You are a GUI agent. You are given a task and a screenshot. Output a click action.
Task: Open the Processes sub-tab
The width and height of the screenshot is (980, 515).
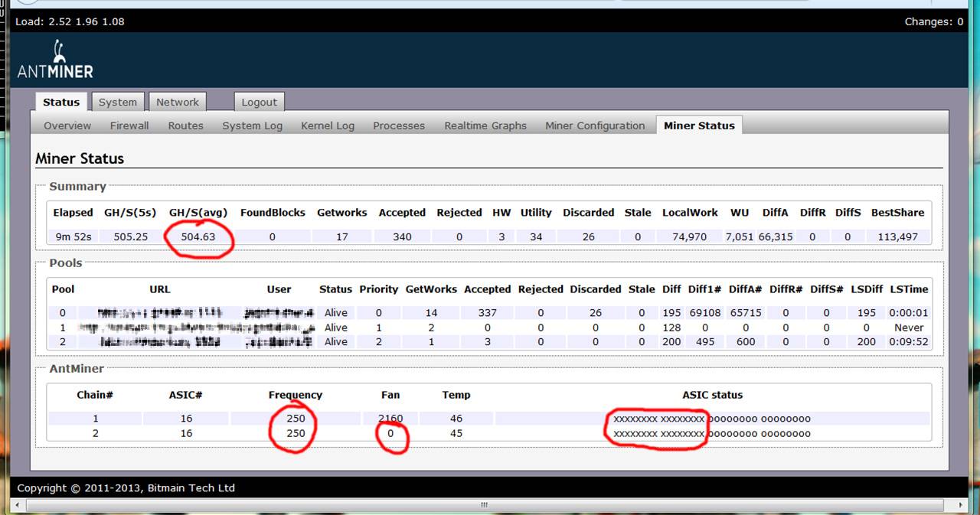click(x=399, y=125)
